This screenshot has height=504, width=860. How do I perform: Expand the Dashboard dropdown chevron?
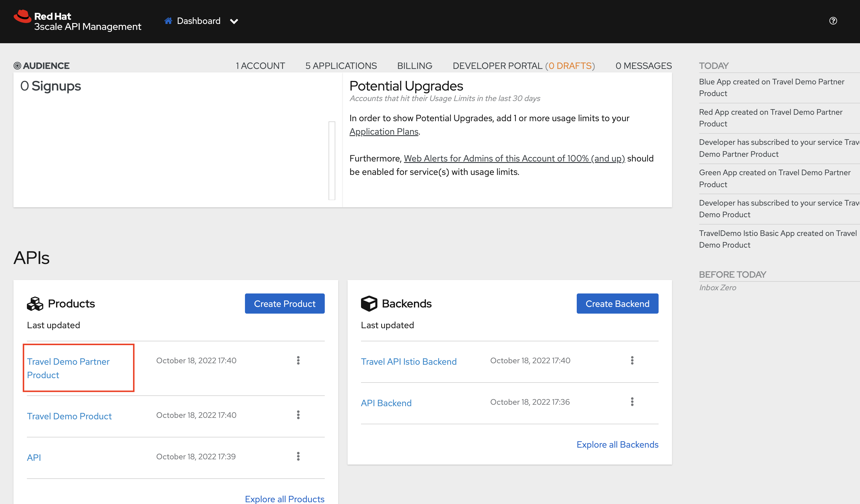pyautogui.click(x=234, y=22)
